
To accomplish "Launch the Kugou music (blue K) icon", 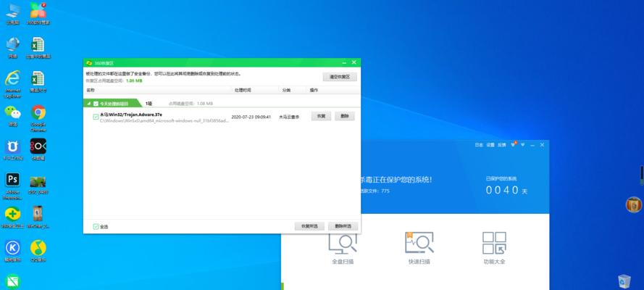I will pyautogui.click(x=13, y=251).
